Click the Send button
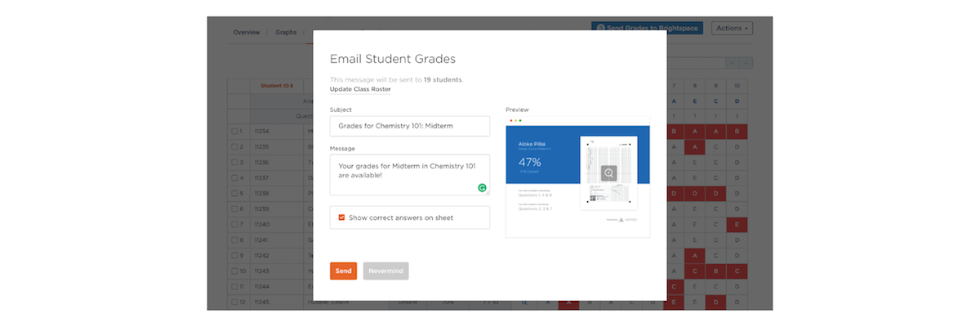 click(x=343, y=271)
